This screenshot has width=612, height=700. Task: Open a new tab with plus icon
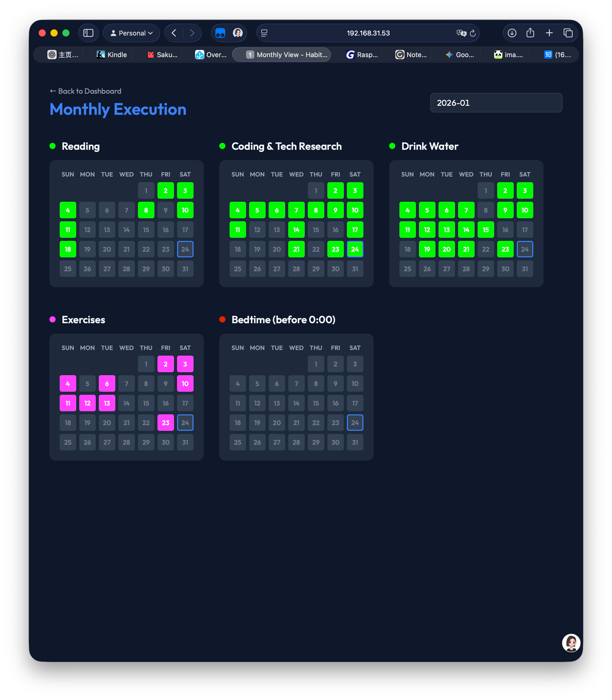coord(549,33)
